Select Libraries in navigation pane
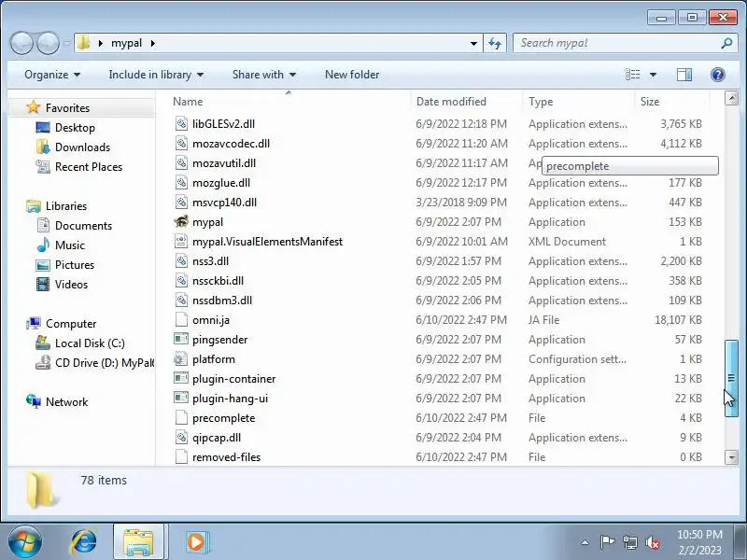Viewport: 747px width, 560px height. point(66,205)
